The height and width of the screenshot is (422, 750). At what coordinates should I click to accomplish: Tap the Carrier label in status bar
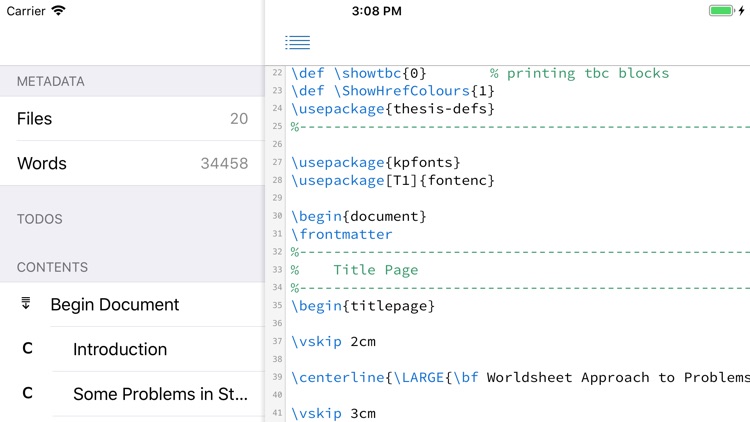point(26,11)
